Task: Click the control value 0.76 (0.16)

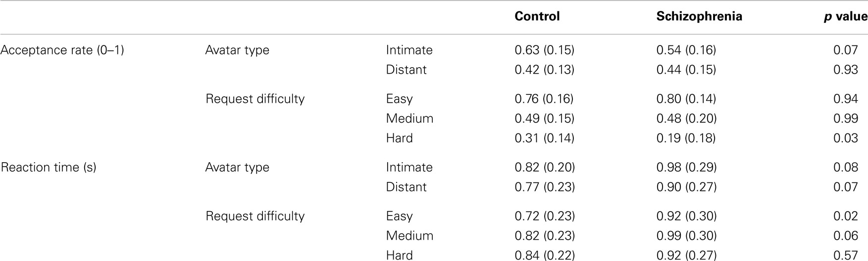Action: (544, 99)
